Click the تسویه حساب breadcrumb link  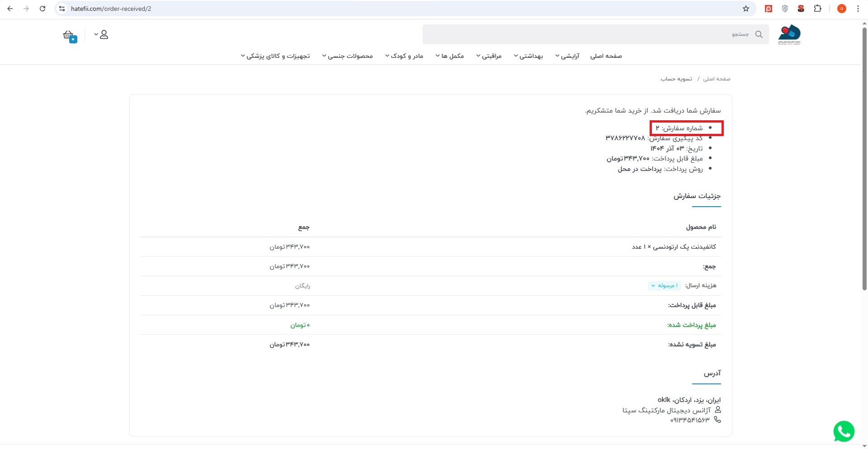pyautogui.click(x=676, y=79)
